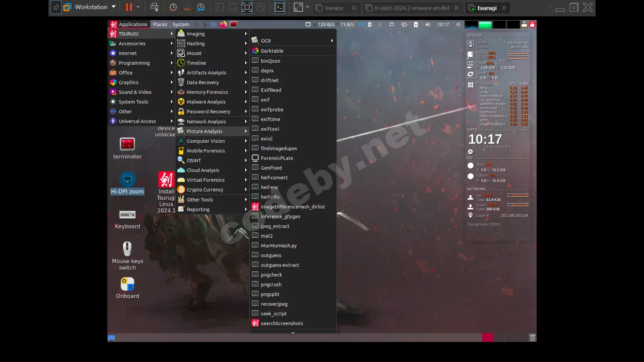Click the power icon in the top panel

tap(458, 25)
